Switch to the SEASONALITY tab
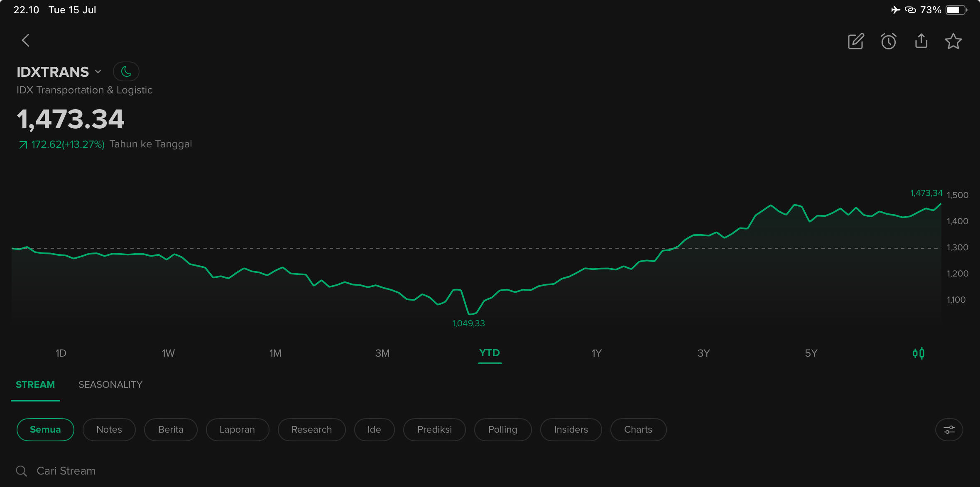980x487 pixels. point(110,385)
